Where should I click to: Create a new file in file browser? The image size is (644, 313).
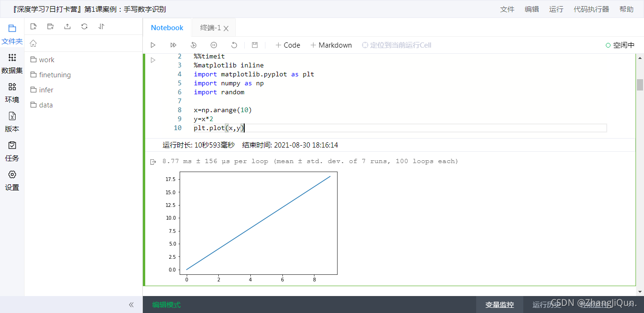[33, 26]
